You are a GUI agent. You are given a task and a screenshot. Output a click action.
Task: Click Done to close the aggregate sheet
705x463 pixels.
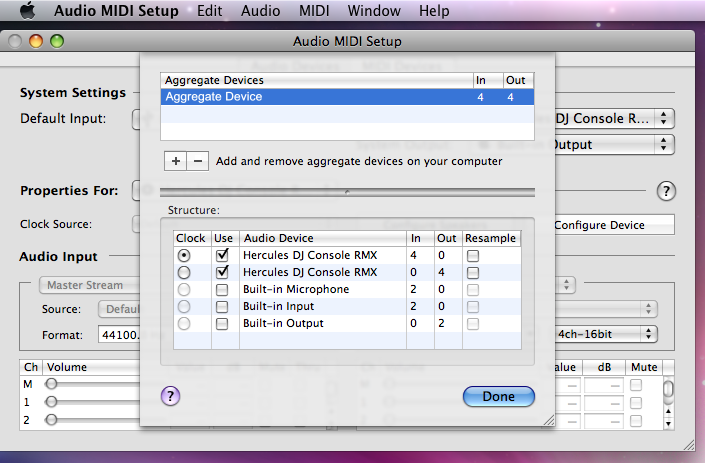[x=499, y=396]
